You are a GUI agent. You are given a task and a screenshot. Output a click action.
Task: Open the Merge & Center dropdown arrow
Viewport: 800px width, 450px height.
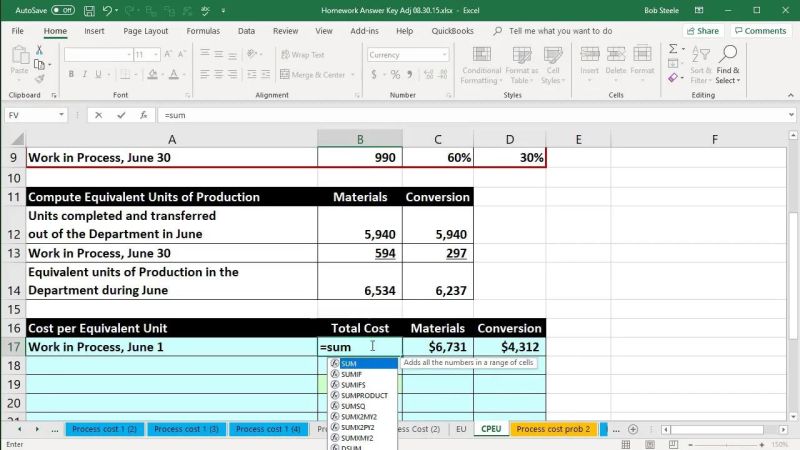pyautogui.click(x=353, y=74)
